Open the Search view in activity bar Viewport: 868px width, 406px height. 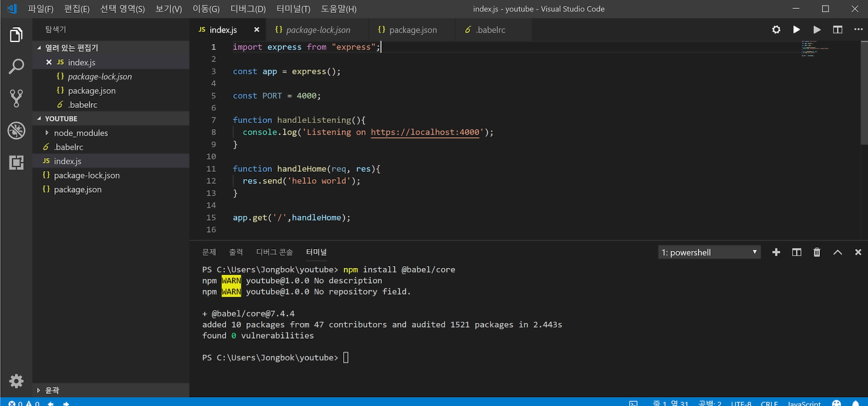pos(16,67)
